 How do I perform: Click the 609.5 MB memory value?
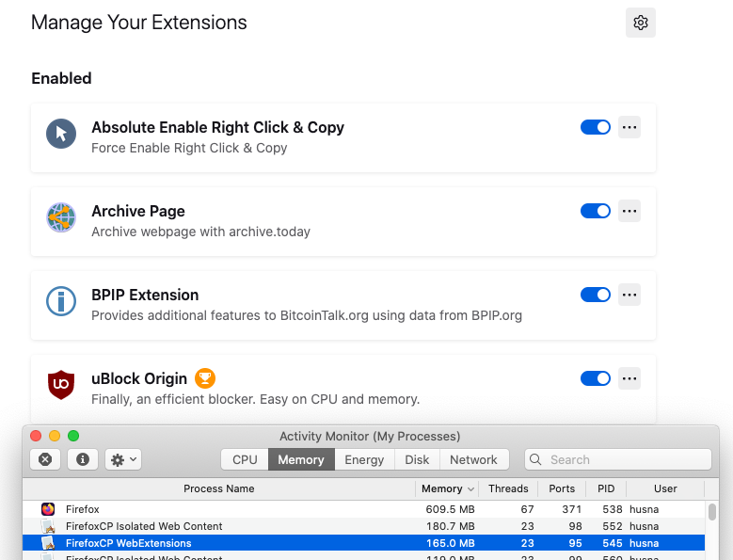[x=450, y=509]
